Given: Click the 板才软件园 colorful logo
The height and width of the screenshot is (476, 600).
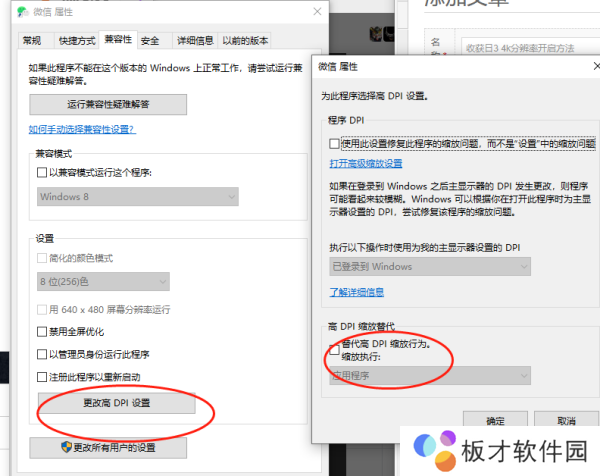Looking at the screenshot, I should pos(436,451).
